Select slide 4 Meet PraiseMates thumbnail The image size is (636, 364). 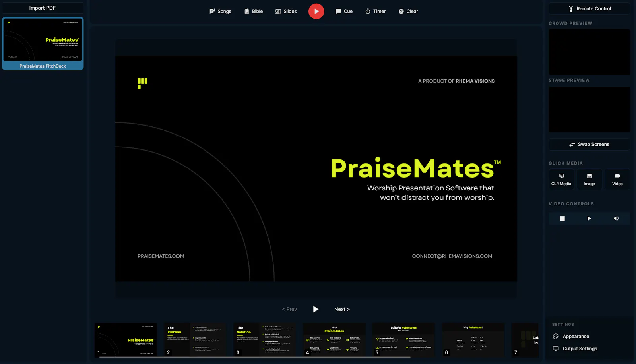pyautogui.click(x=334, y=340)
